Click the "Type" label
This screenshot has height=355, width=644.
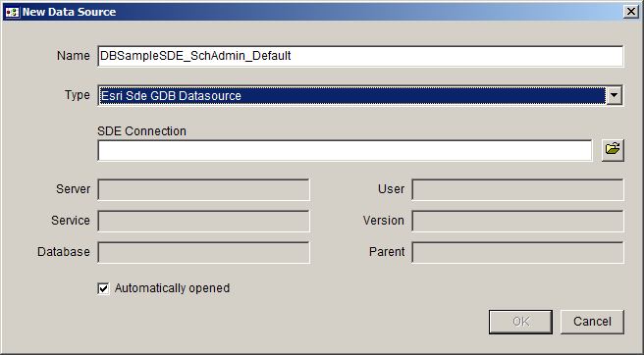coord(78,95)
